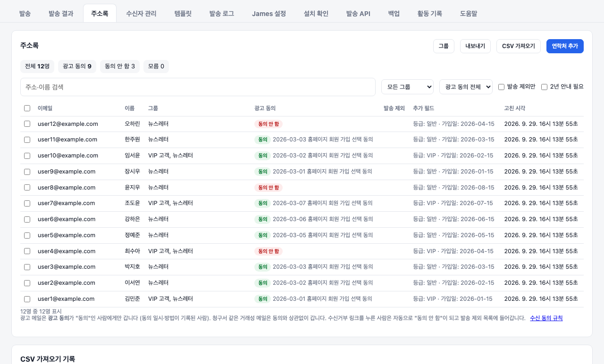Image resolution: width=604 pixels, height=364 pixels.
Task: Click the 그룹 button
Action: 444,46
